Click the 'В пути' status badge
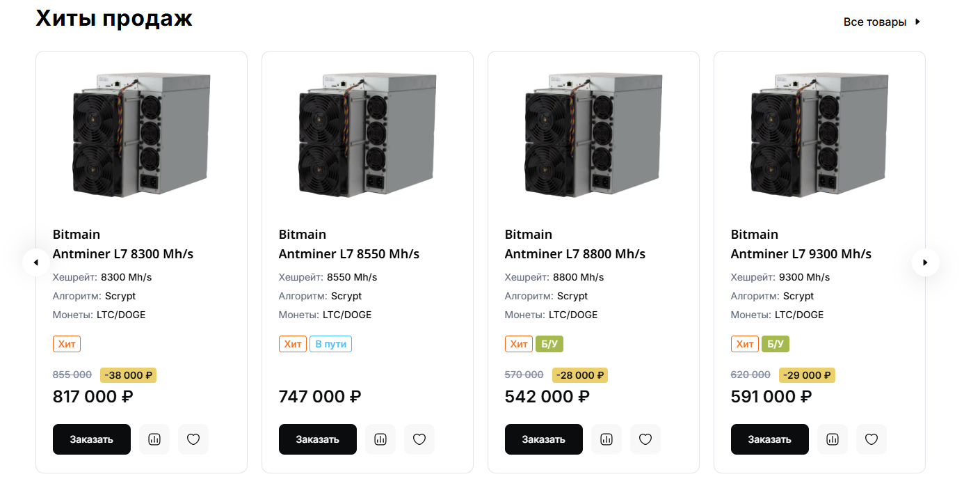980x479 pixels. click(x=331, y=344)
